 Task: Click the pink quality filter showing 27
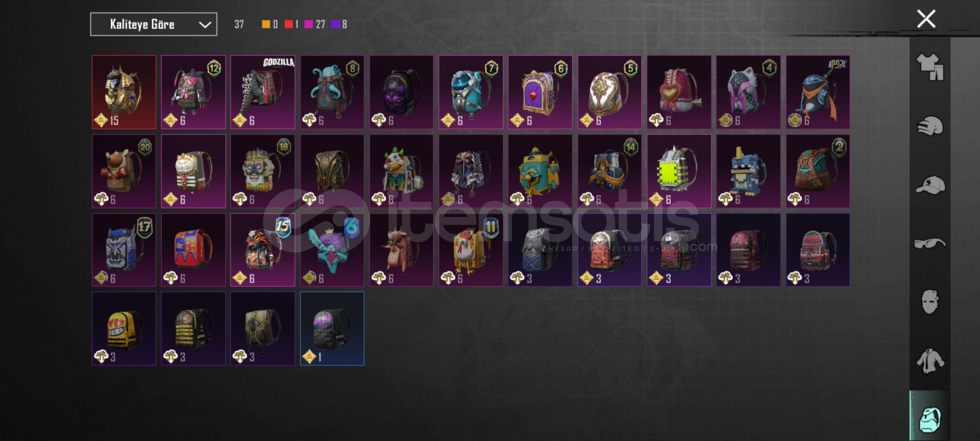coord(315,24)
